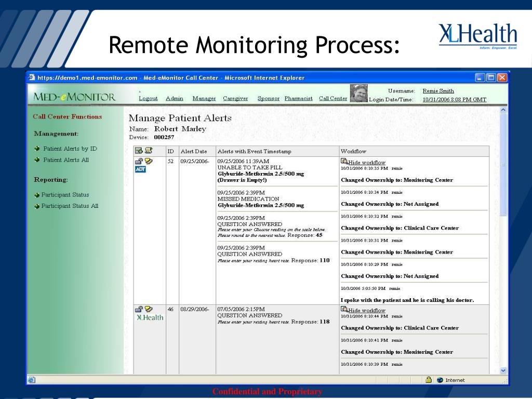Click the patient name Robert Marley
Screen dimensions: 532x399
coord(180,129)
